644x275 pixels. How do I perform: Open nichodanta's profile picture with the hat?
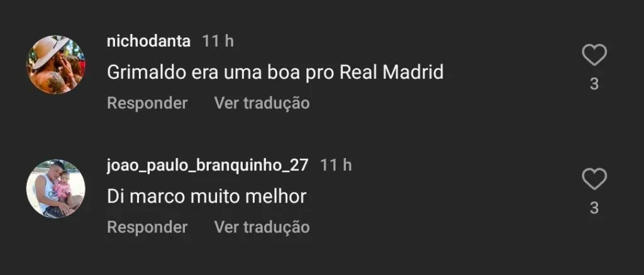pos(56,65)
